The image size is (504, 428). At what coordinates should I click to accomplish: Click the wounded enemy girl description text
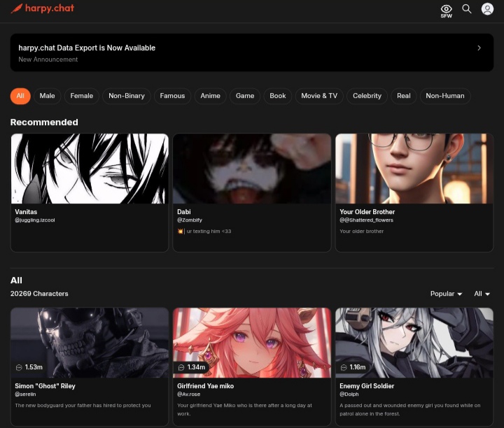coord(410,410)
